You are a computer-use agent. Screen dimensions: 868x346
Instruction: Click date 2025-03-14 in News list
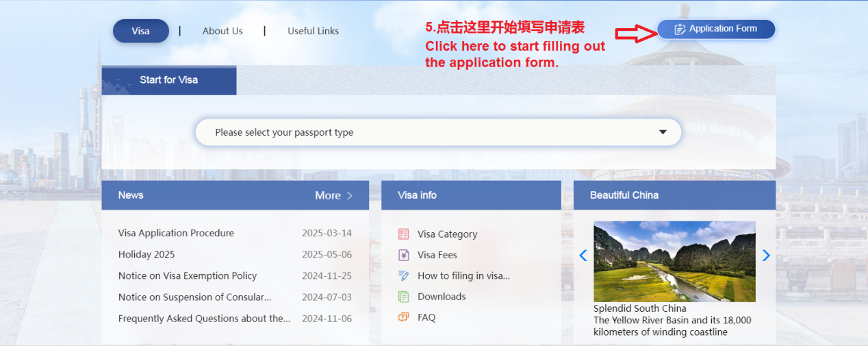click(x=327, y=233)
